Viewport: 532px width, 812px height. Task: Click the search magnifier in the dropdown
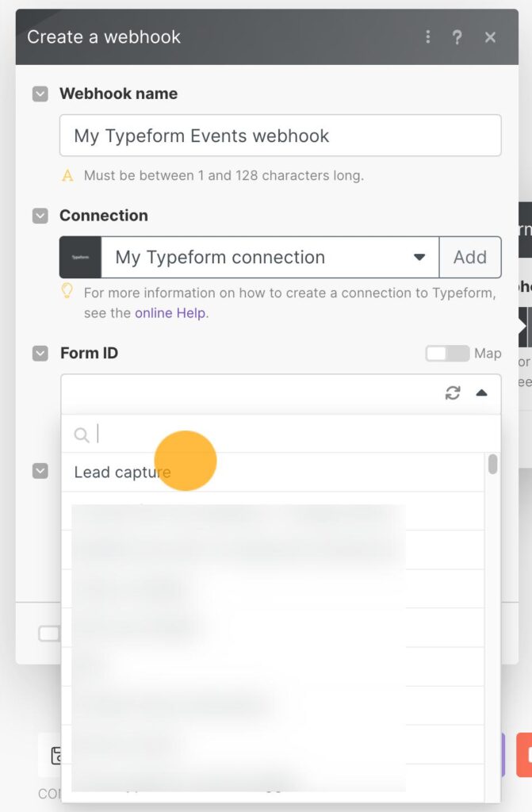(x=82, y=435)
